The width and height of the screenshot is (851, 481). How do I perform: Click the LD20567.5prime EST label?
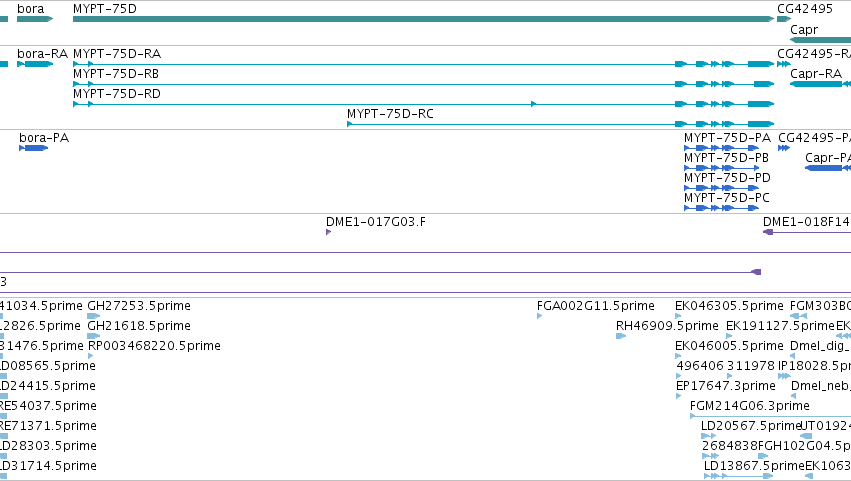pyautogui.click(x=752, y=427)
